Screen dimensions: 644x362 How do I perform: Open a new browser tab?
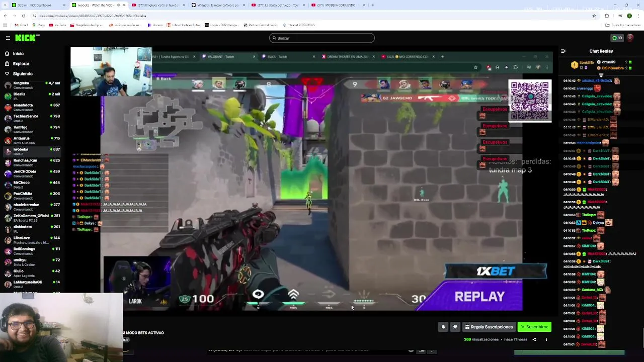372,5
